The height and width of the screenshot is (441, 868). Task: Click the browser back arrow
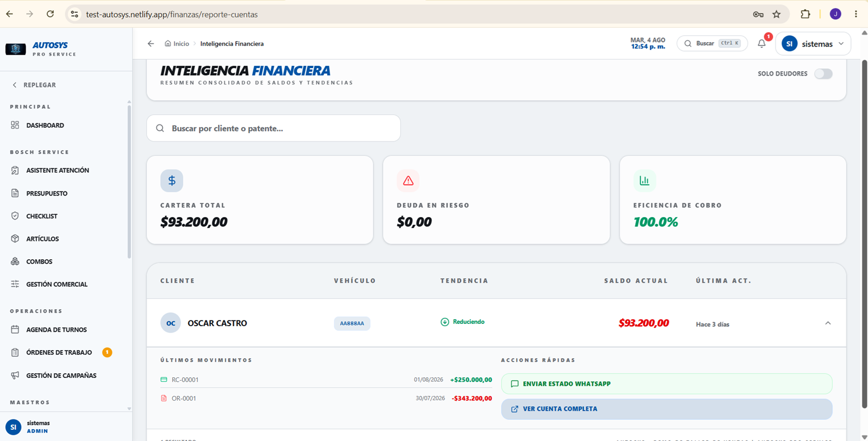coord(10,14)
